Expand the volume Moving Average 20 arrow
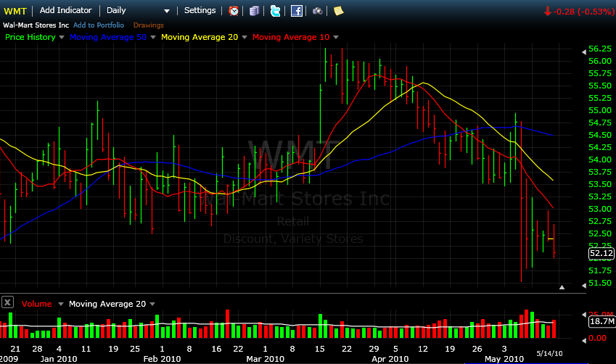The image size is (616, 364). click(x=152, y=304)
